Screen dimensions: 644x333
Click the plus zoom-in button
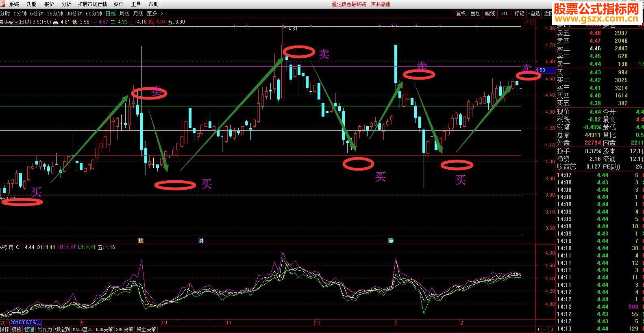click(x=539, y=329)
